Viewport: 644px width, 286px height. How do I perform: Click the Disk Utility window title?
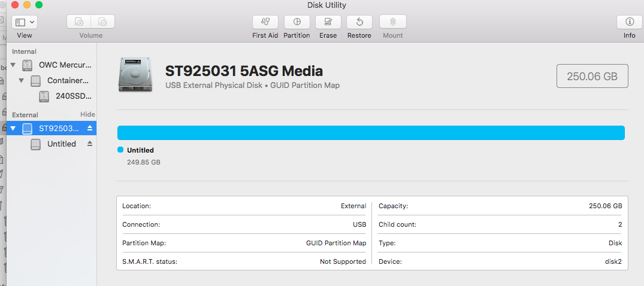327,5
